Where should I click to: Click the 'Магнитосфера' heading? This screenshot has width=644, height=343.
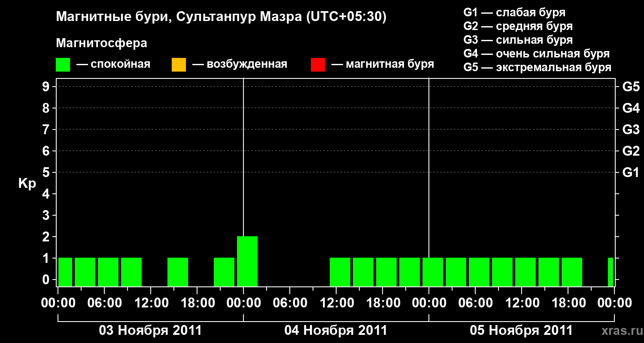coord(102,43)
